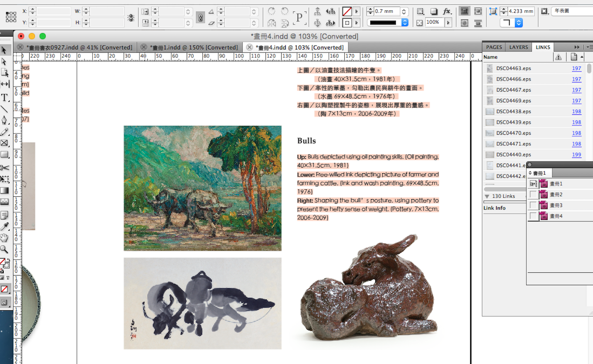Choose the Page tool
The height and width of the screenshot is (364, 593).
(x=4, y=73)
